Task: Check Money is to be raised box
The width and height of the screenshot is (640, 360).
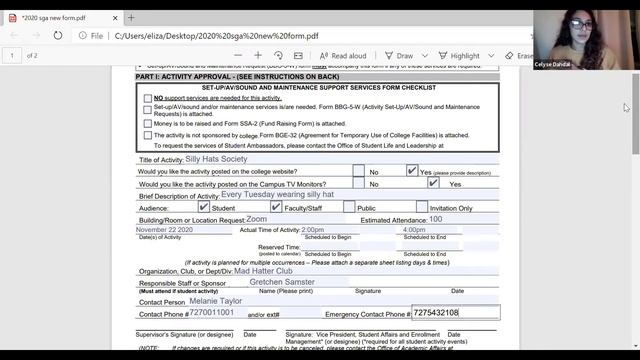Action: point(148,123)
